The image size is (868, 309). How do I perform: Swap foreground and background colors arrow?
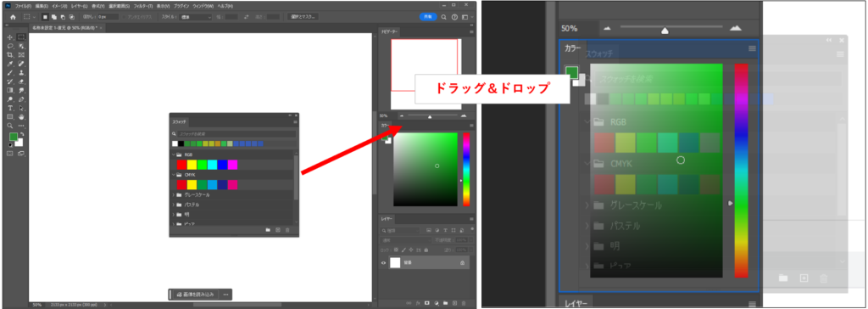coord(21,134)
